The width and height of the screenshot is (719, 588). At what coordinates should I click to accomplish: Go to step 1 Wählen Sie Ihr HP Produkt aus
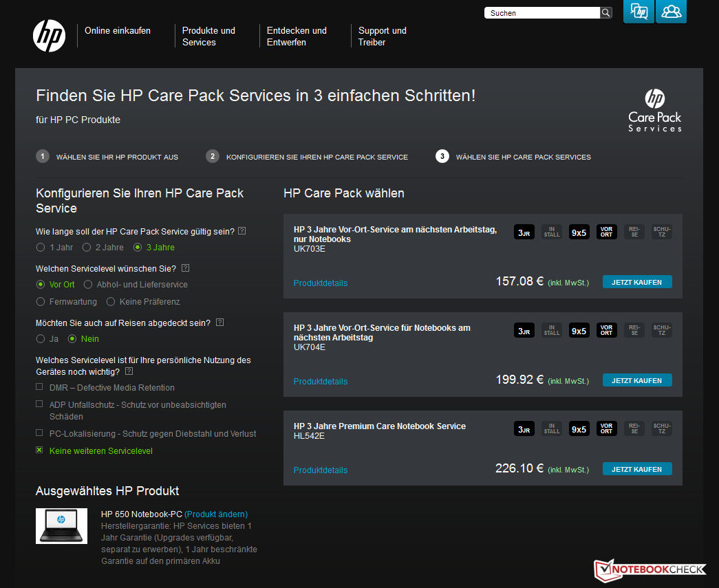(x=107, y=157)
